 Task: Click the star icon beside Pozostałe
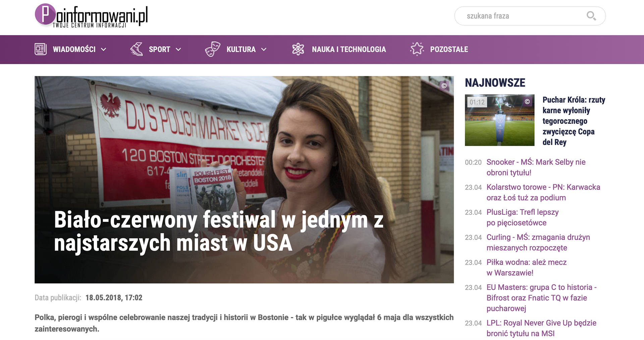click(417, 49)
